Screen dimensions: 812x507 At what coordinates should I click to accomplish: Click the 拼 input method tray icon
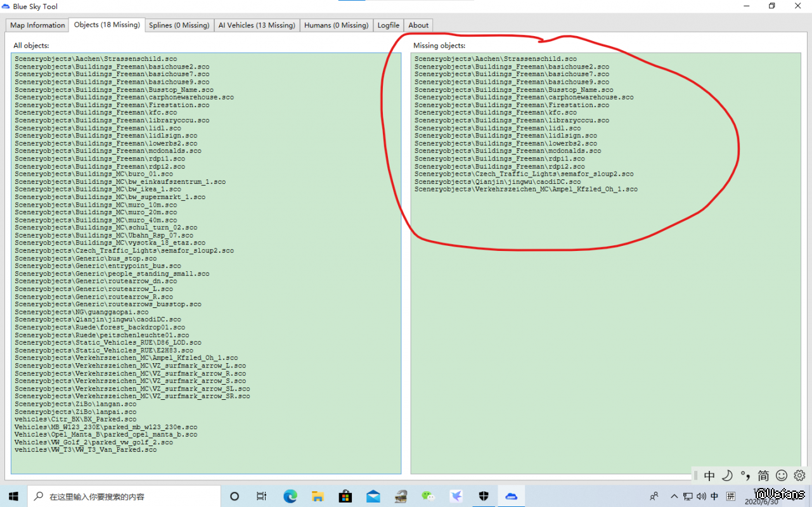pos(731,496)
